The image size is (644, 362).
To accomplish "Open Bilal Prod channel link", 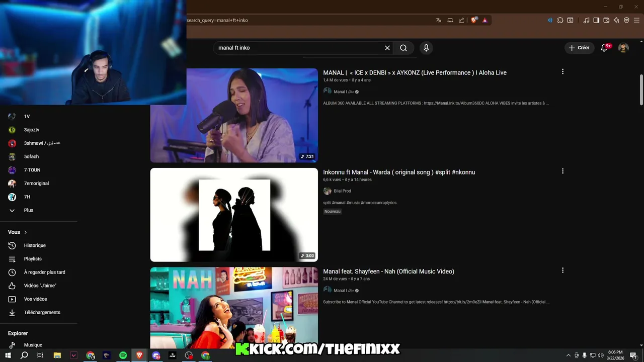I will pyautogui.click(x=342, y=191).
